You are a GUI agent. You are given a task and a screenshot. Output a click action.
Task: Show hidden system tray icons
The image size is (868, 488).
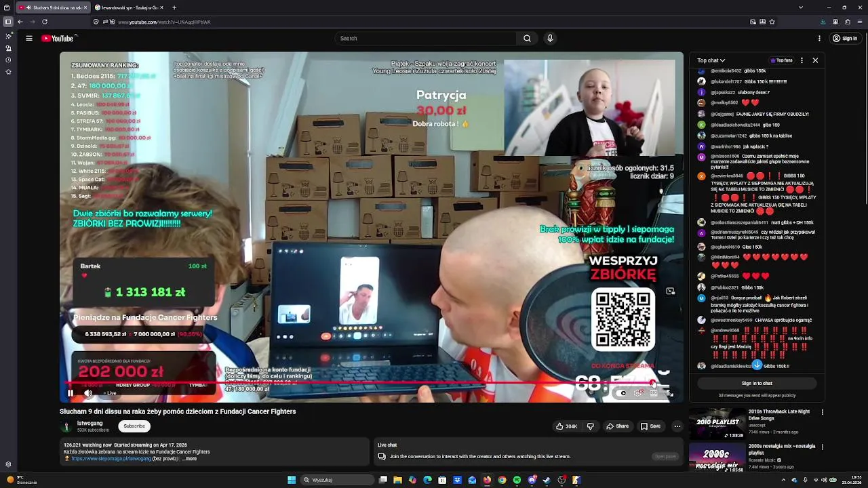[784, 480]
